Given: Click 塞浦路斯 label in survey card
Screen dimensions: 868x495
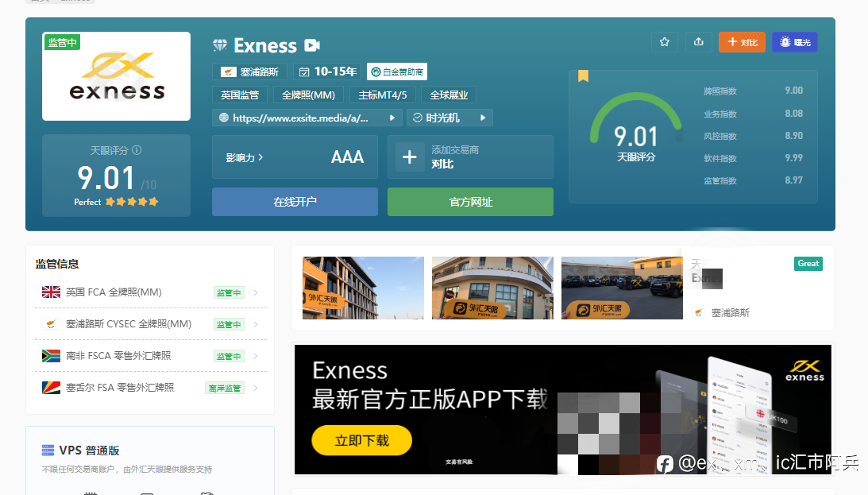Looking at the screenshot, I should [730, 313].
